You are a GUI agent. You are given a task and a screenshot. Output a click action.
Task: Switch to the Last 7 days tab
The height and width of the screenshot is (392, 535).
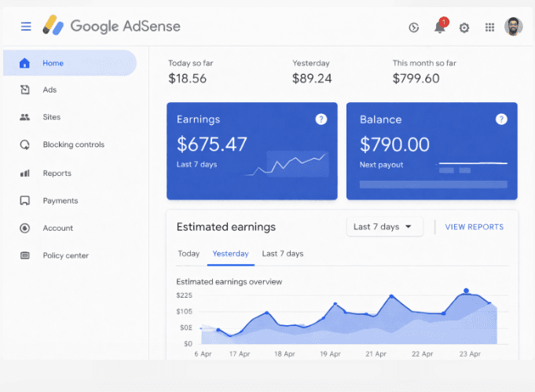point(283,254)
